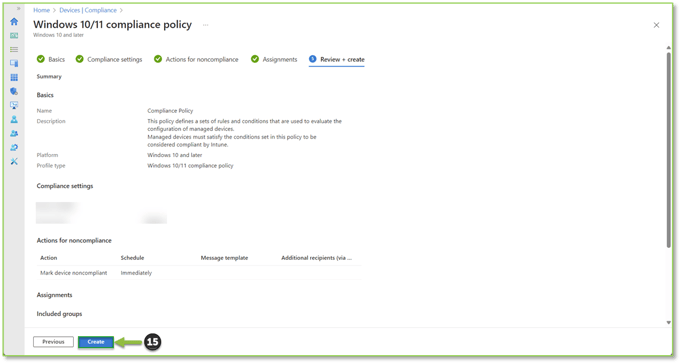Open Tenant administration icon
The image size is (681, 364).
click(14, 147)
